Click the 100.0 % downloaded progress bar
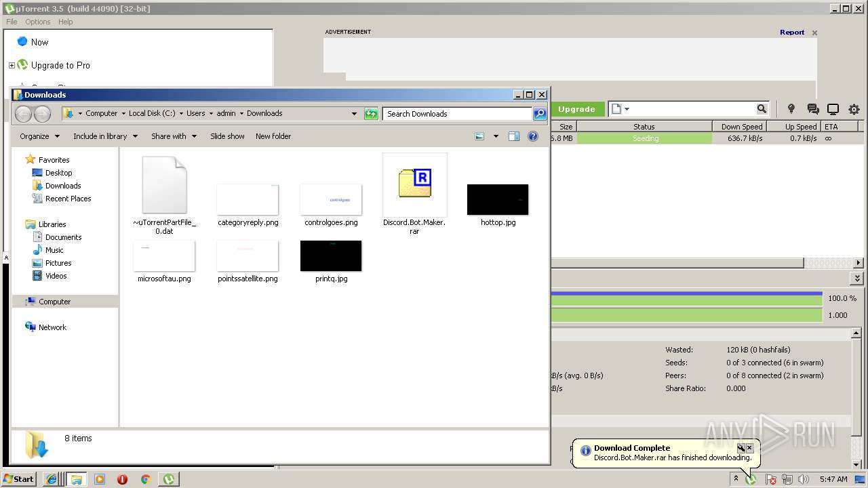 (x=687, y=298)
